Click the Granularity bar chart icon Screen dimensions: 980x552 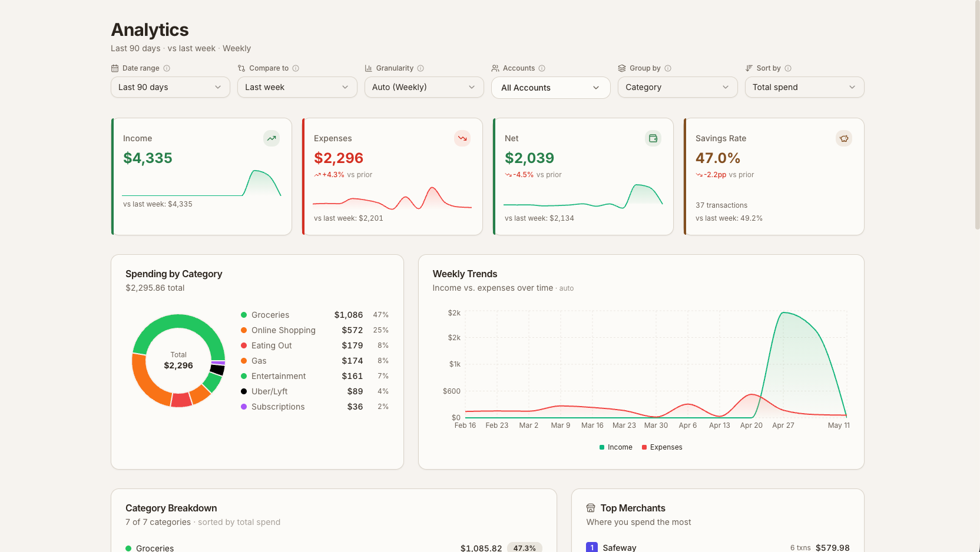pos(369,68)
